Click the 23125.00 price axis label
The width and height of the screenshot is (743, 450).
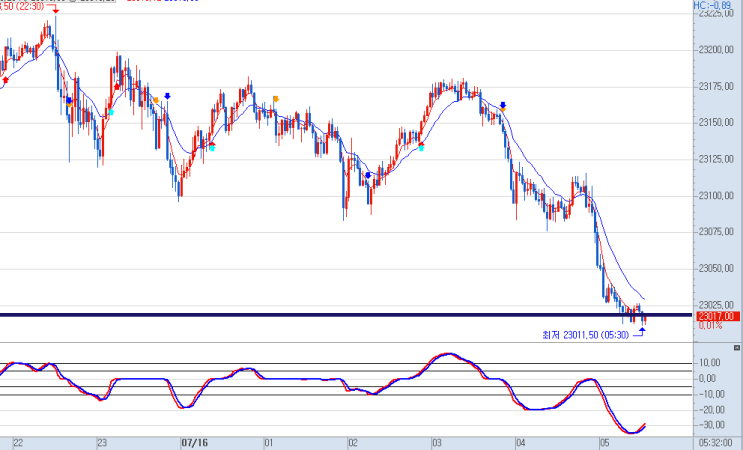(716, 159)
